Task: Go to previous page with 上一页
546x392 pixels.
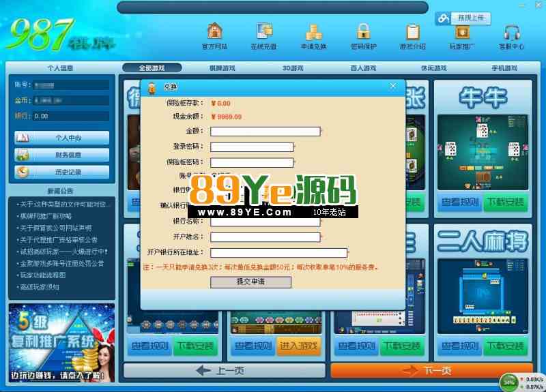Action: pyautogui.click(x=225, y=371)
